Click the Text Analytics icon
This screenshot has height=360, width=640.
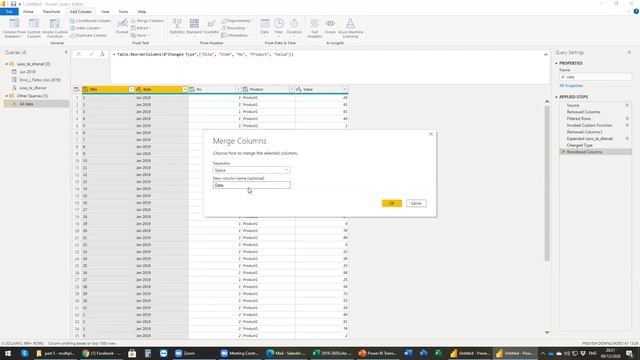coord(314,24)
